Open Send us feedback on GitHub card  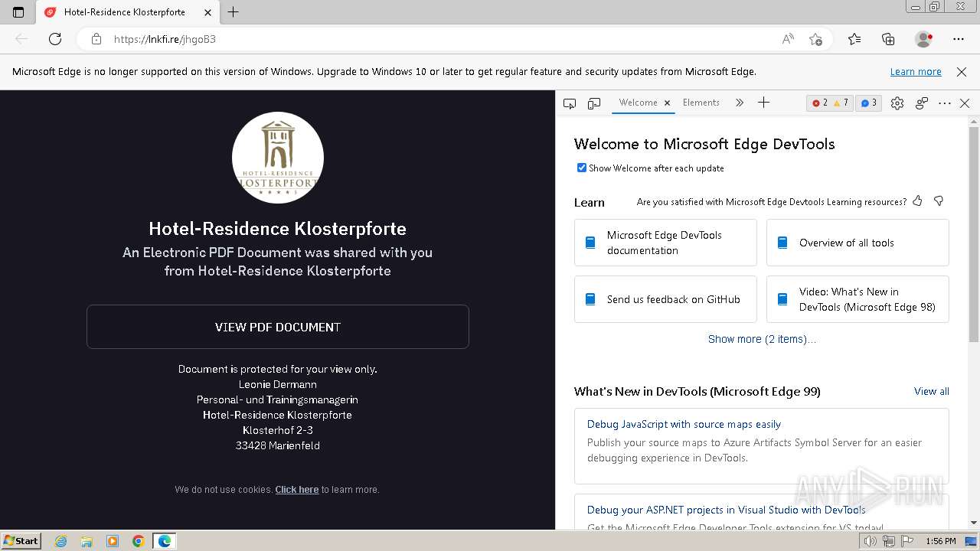(x=665, y=299)
